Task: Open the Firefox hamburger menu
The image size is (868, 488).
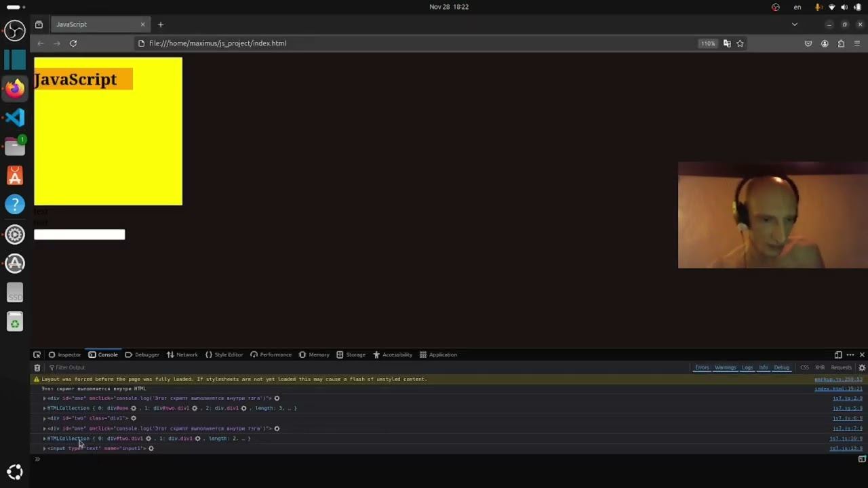Action: pyautogui.click(x=857, y=43)
